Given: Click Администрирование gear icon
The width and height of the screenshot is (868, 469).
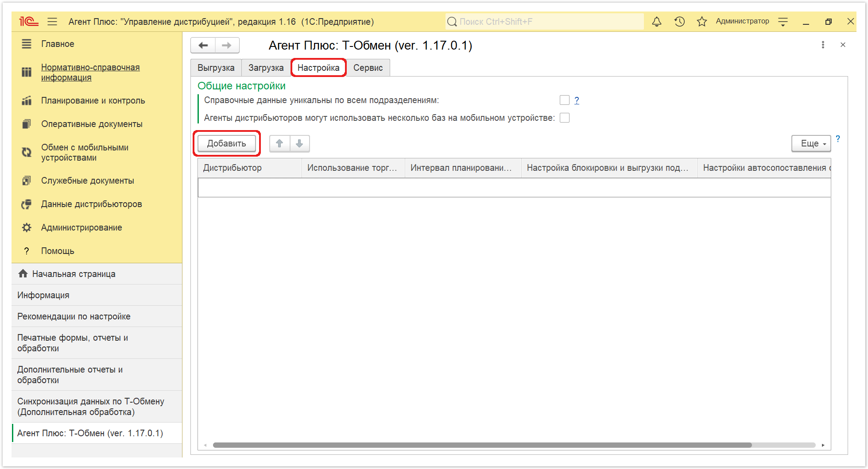Looking at the screenshot, I should 27,227.
